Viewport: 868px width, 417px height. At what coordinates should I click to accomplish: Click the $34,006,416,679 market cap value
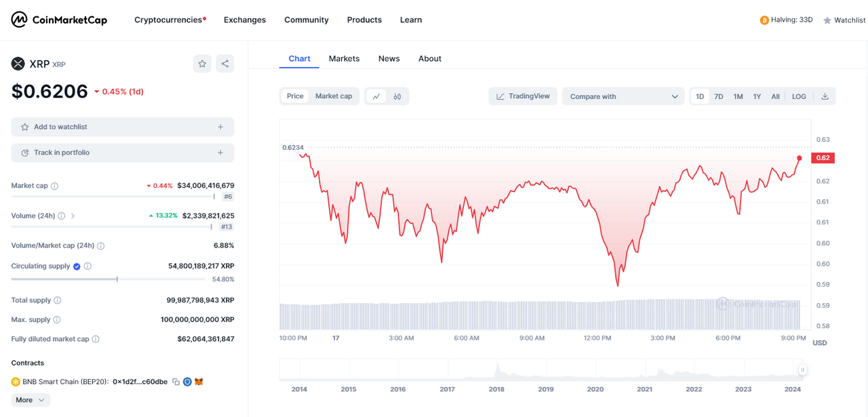[x=205, y=186]
